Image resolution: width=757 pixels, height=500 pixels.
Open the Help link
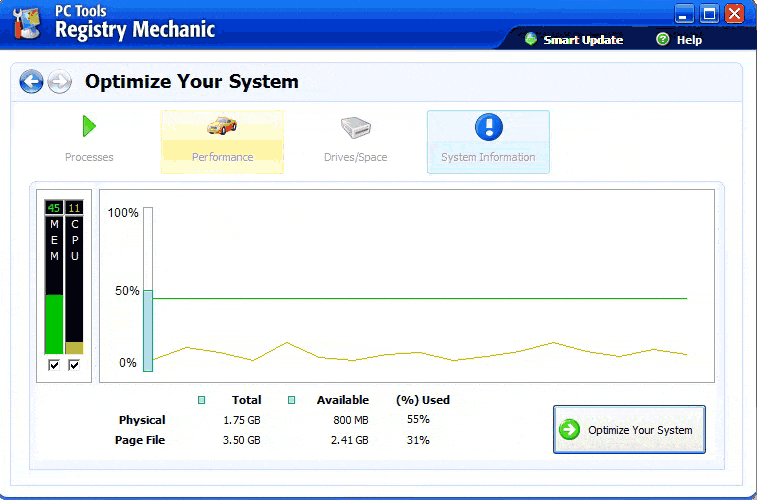689,40
